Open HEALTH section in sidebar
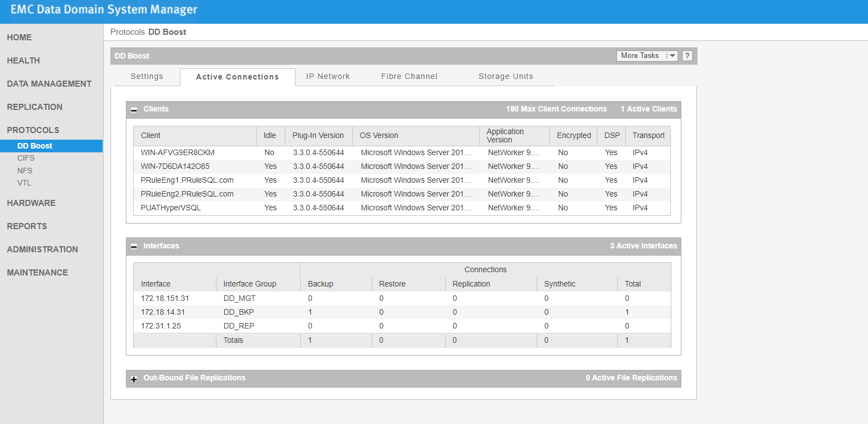The width and height of the screenshot is (868, 424). 23,61
